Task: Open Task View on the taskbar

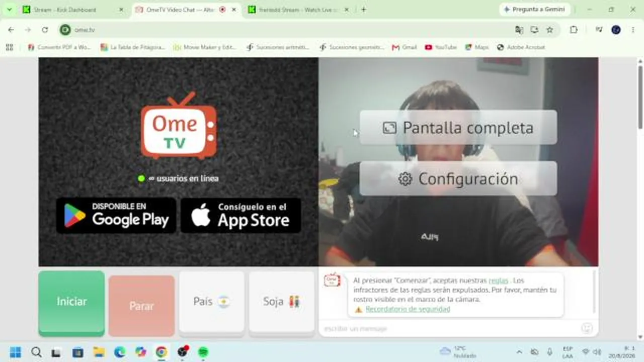Action: 56,352
